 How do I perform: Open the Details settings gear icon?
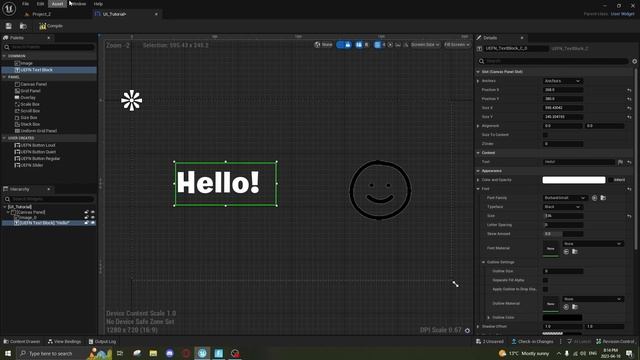[634, 61]
